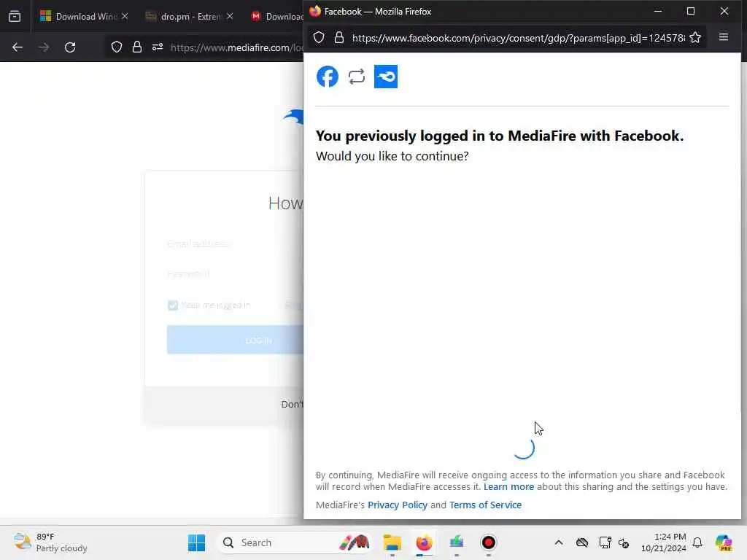Click the Email address field on MediaFire
The height and width of the screenshot is (560, 747).
pyautogui.click(x=236, y=244)
